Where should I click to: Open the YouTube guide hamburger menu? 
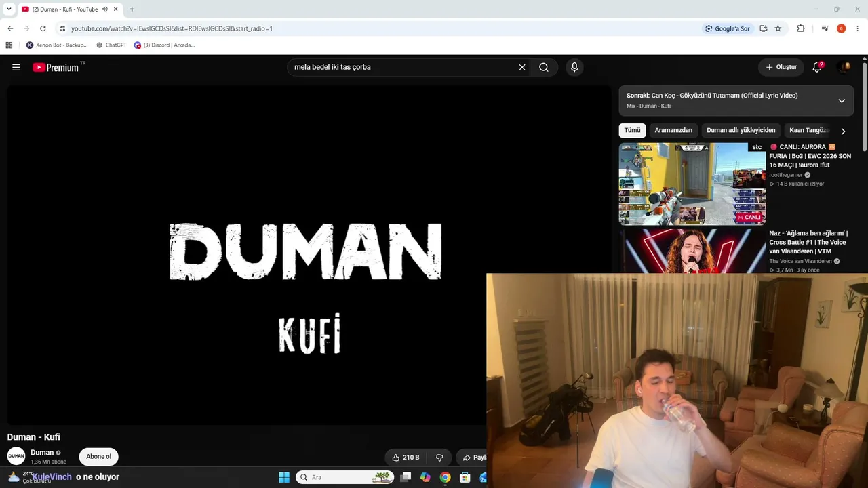point(16,67)
